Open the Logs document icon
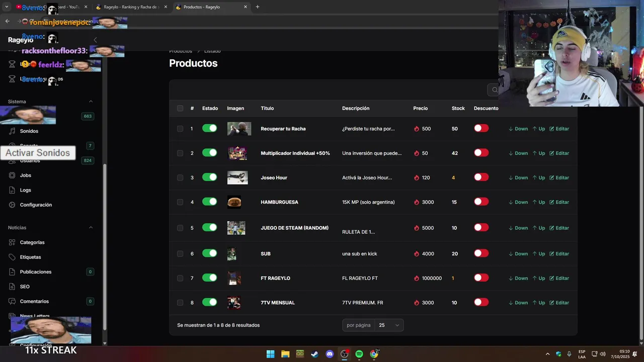 (x=12, y=190)
